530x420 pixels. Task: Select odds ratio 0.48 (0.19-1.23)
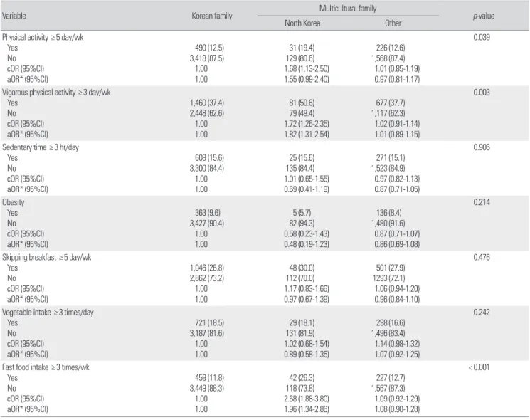tap(307, 244)
